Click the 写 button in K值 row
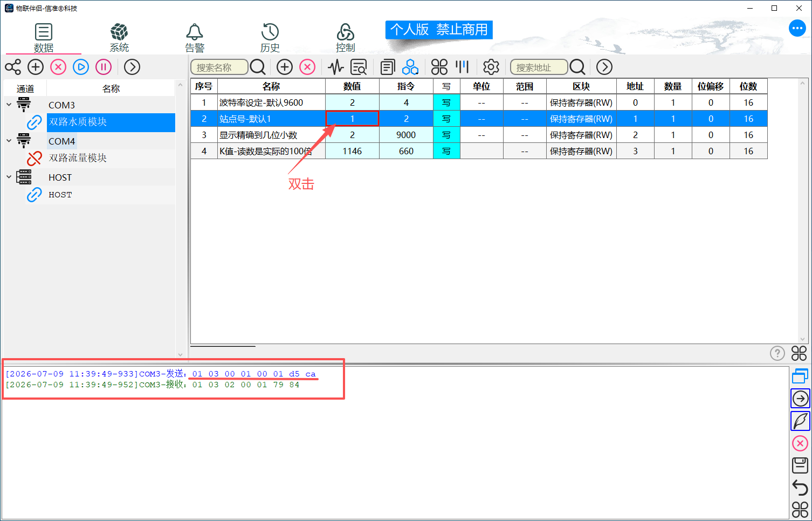Screen dimensions: 812x521 coord(446,151)
